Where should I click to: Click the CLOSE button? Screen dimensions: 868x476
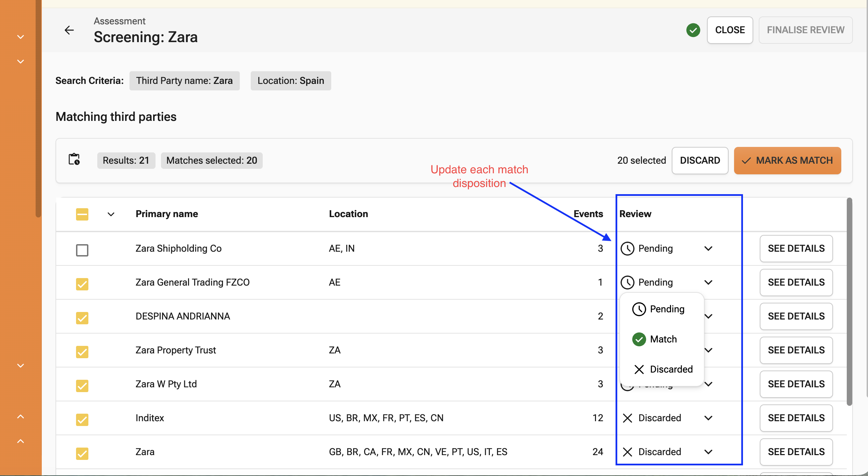(x=730, y=30)
